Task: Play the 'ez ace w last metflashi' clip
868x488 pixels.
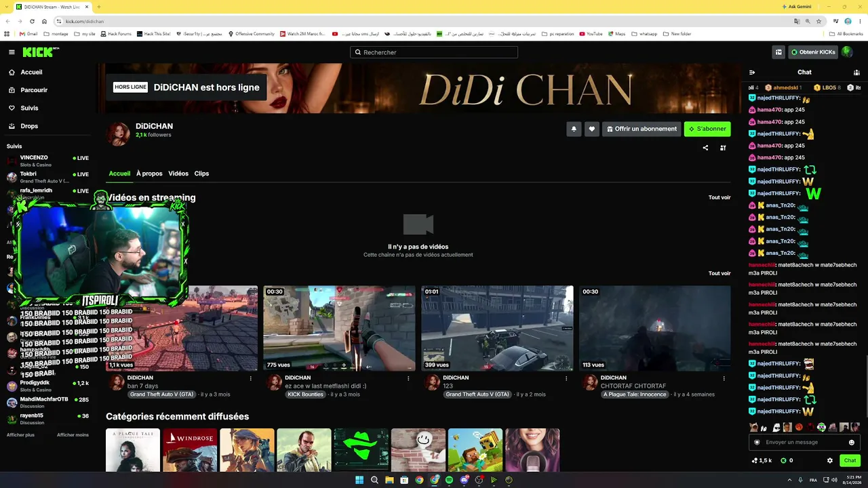Action: pos(339,328)
